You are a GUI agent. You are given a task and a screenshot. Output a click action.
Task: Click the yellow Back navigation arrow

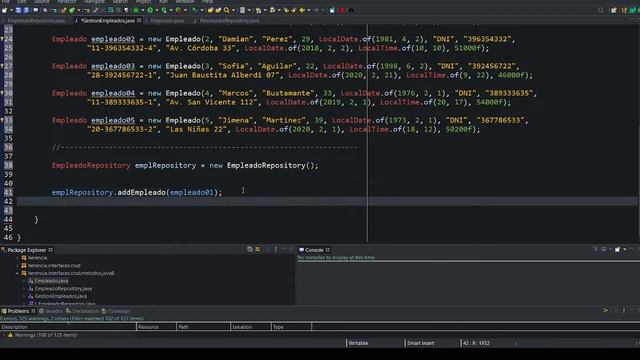coord(302,10)
